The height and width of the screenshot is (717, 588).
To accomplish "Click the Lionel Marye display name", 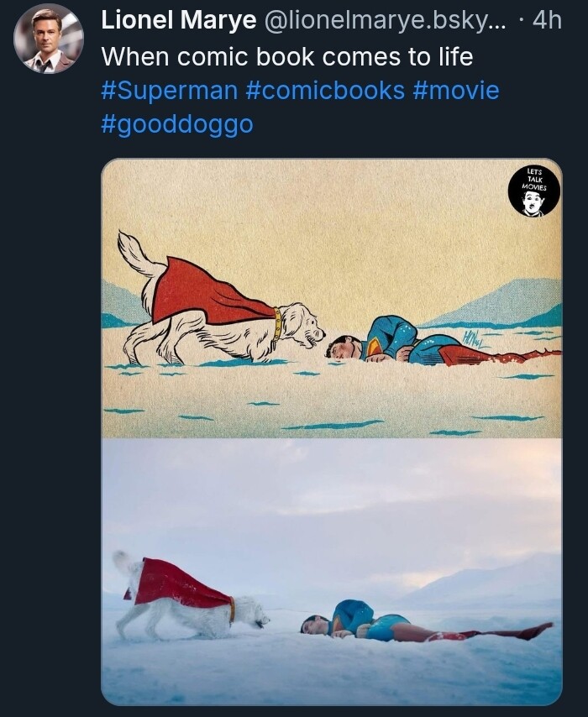I will coord(178,21).
